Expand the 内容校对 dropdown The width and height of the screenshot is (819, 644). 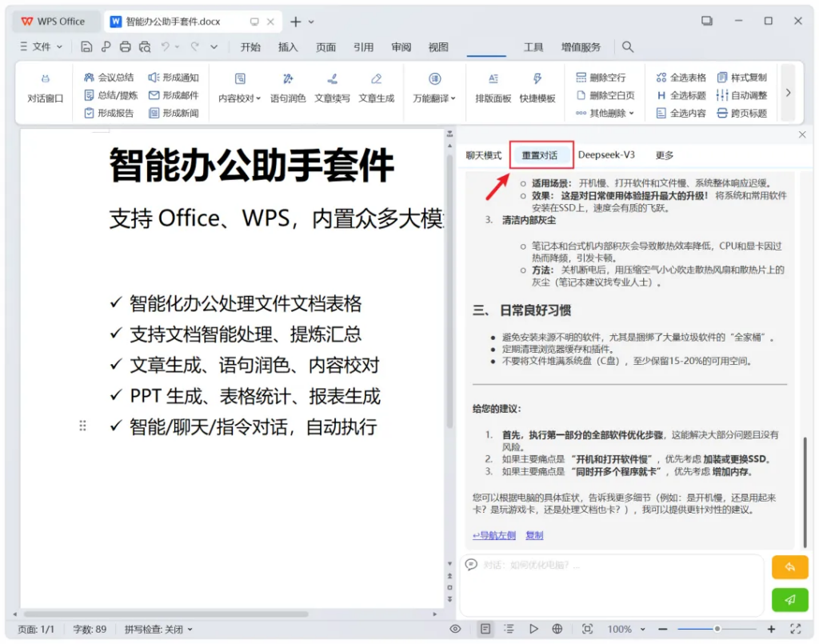coord(240,98)
